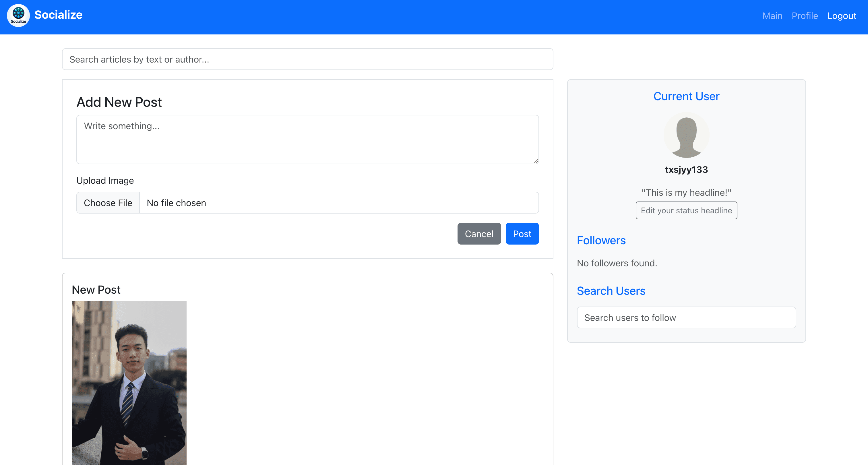Click the Socialize brand name link
868x465 pixels.
point(58,15)
